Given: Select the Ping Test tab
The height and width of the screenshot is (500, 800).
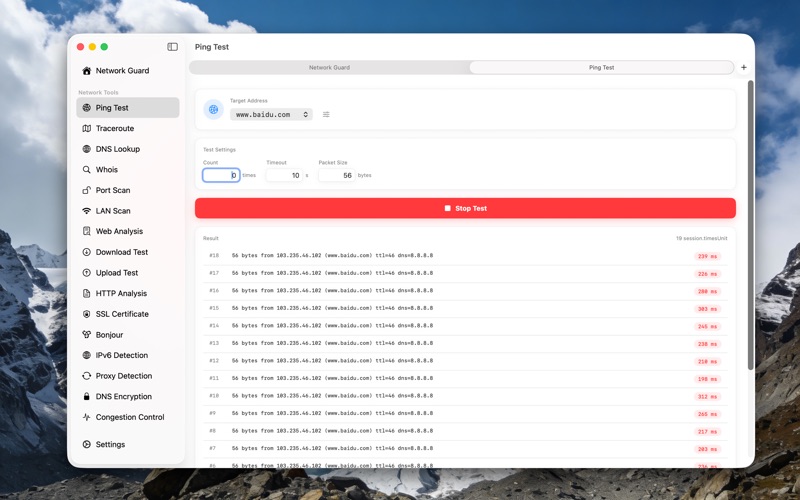Looking at the screenshot, I should click(602, 67).
